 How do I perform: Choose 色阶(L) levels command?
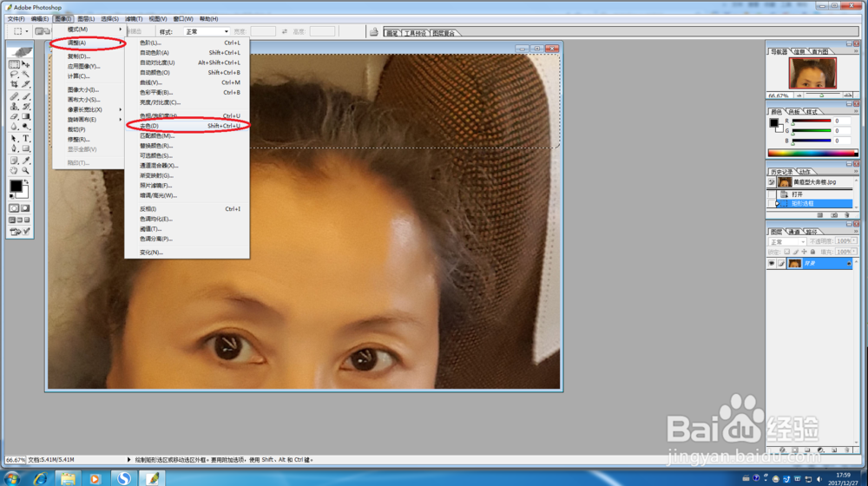click(187, 43)
